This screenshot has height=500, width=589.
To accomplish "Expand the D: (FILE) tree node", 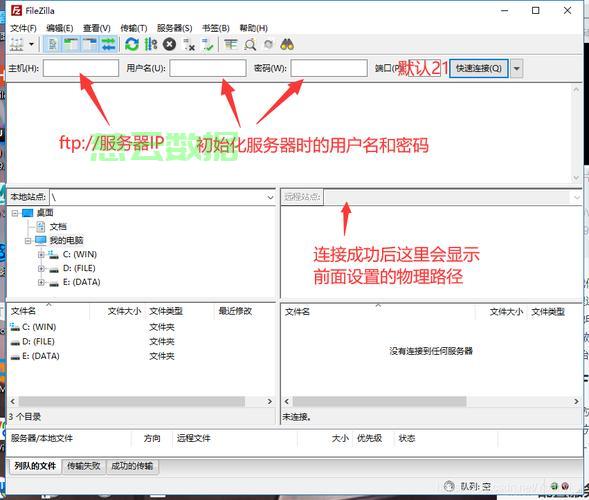I will coord(41,269).
